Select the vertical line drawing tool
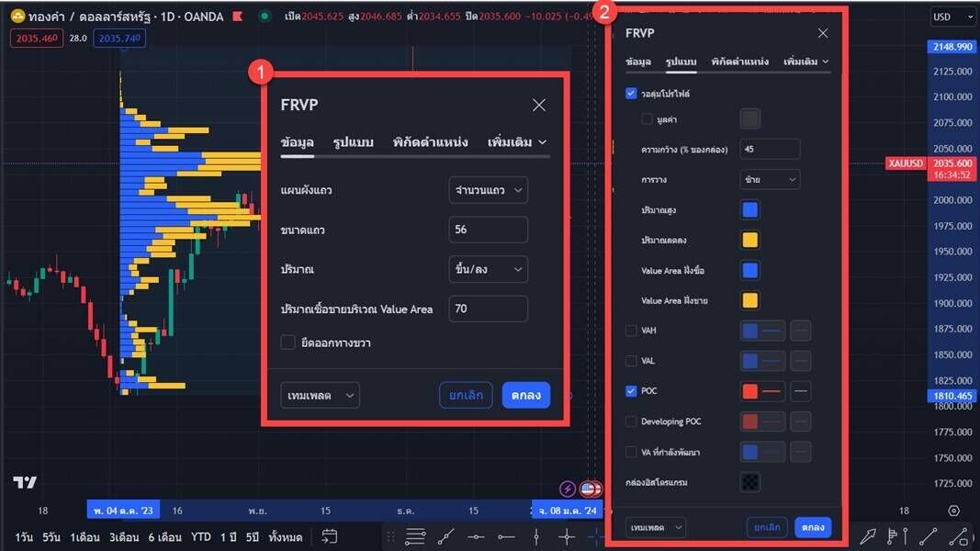Viewport: 980px width, 551px height. (536, 536)
